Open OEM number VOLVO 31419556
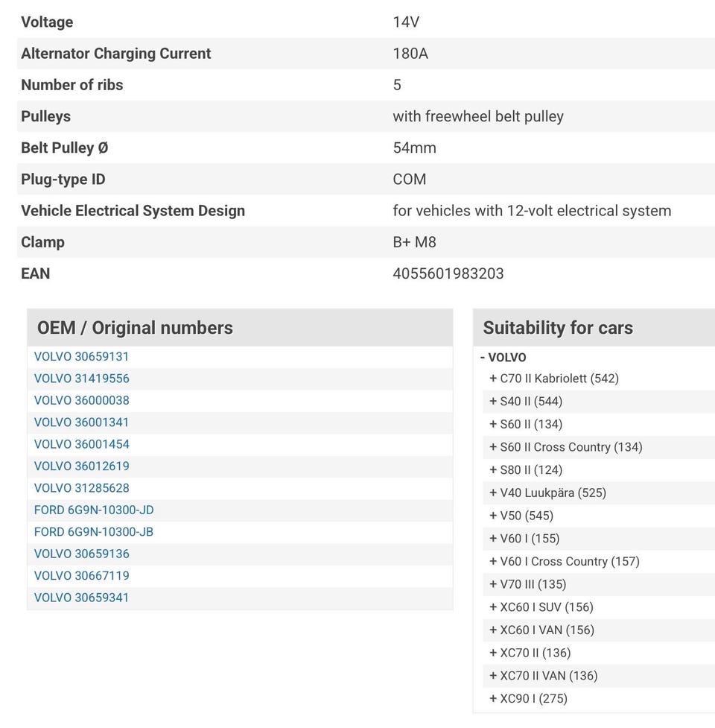This screenshot has width=715, height=728. (x=81, y=379)
